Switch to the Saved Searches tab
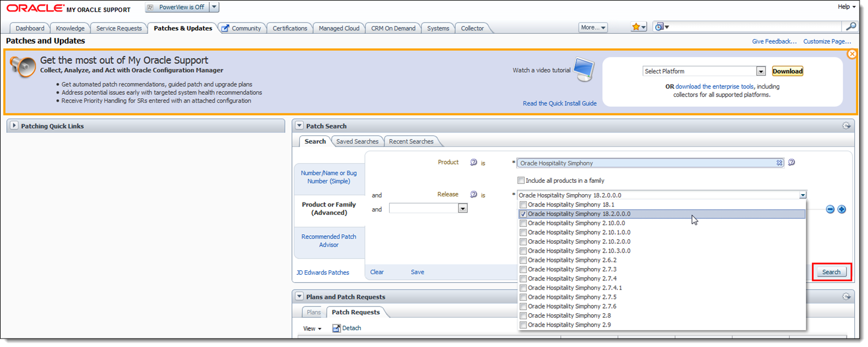Screen dimensions: 868x347 coord(357,141)
